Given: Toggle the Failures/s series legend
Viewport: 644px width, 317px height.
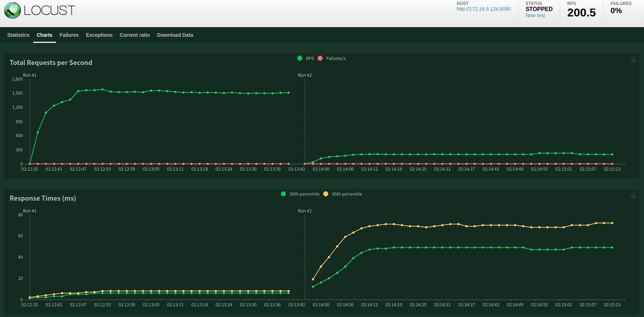Looking at the screenshot, I should click(x=331, y=58).
